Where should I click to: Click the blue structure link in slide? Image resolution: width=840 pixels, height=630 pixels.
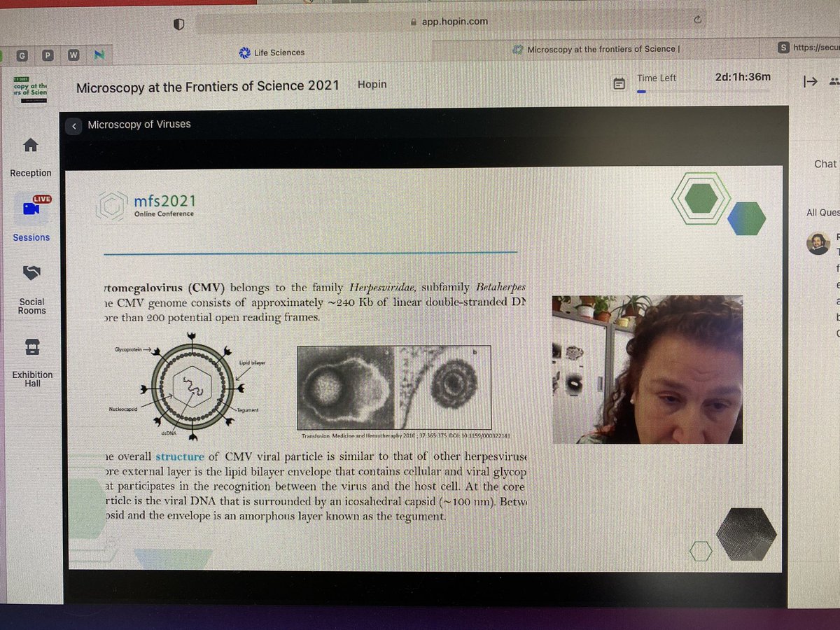(180, 456)
